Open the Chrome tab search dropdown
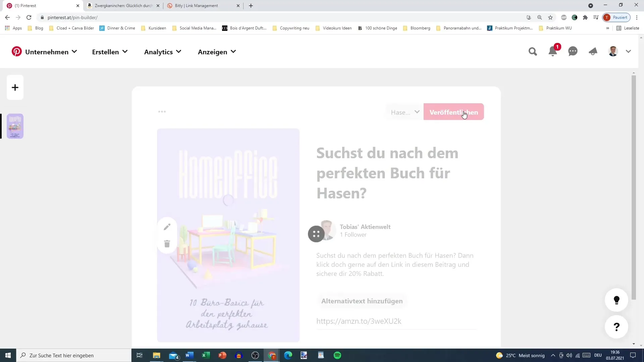 [x=591, y=6]
